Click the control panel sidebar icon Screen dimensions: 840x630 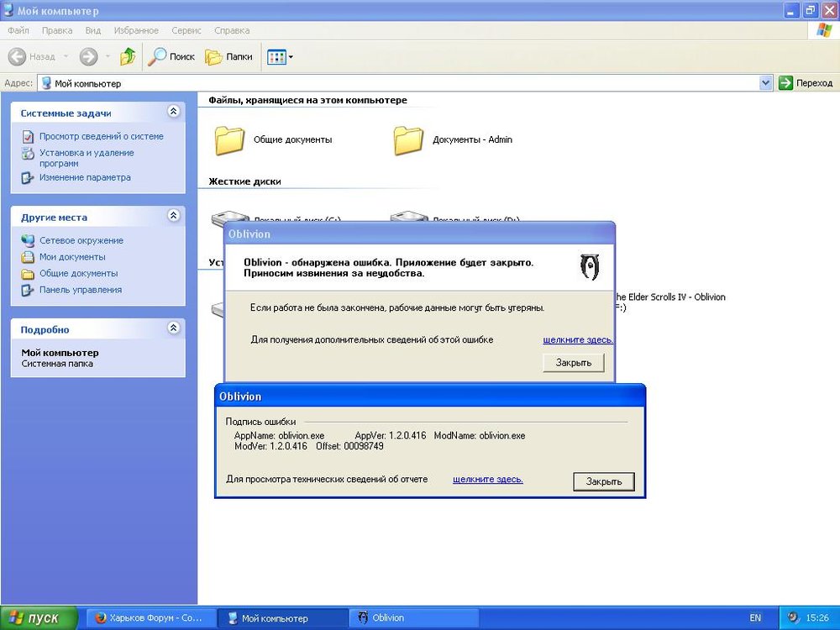click(x=28, y=291)
